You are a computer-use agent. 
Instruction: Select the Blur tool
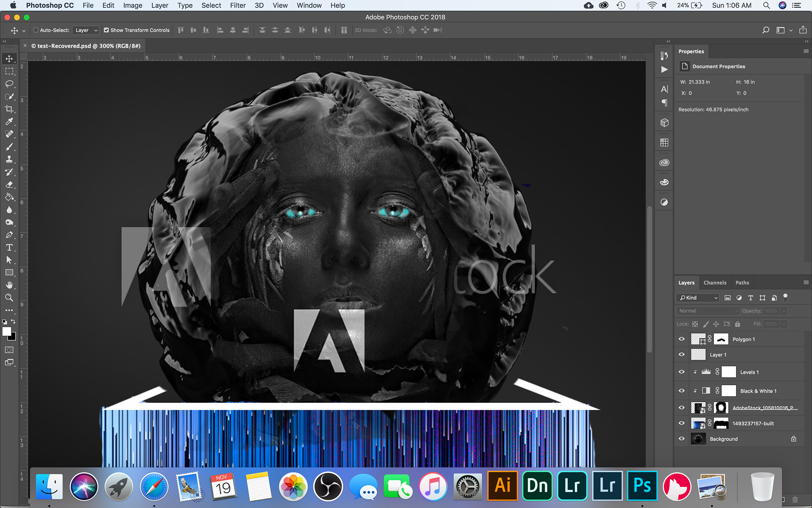(x=9, y=210)
